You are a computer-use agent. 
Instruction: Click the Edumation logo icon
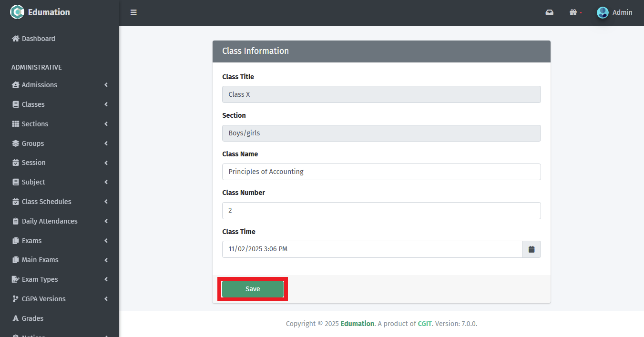click(x=17, y=12)
